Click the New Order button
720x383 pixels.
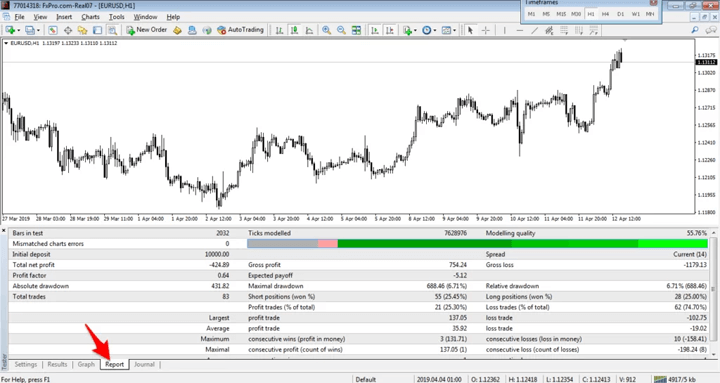[x=146, y=30]
